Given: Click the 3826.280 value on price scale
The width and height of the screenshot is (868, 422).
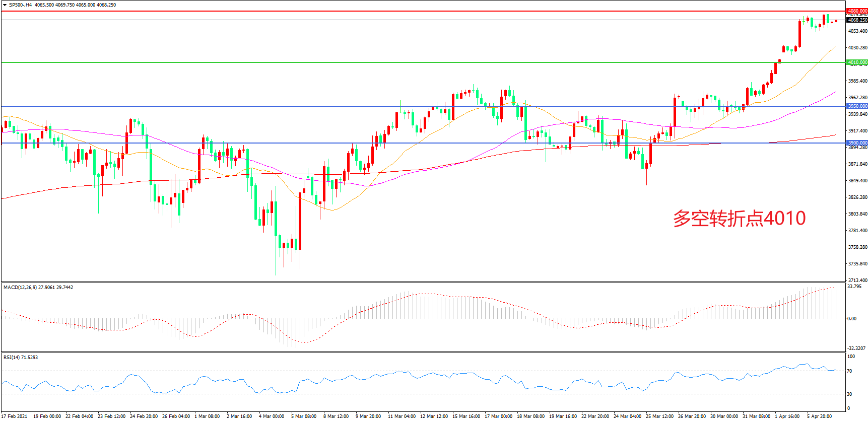Looking at the screenshot, I should coord(857,197).
